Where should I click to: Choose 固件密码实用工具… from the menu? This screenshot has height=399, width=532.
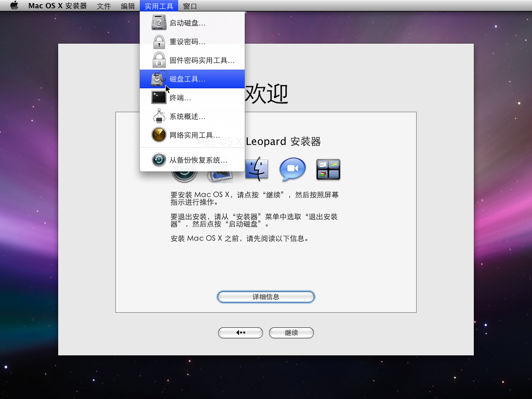(192, 60)
